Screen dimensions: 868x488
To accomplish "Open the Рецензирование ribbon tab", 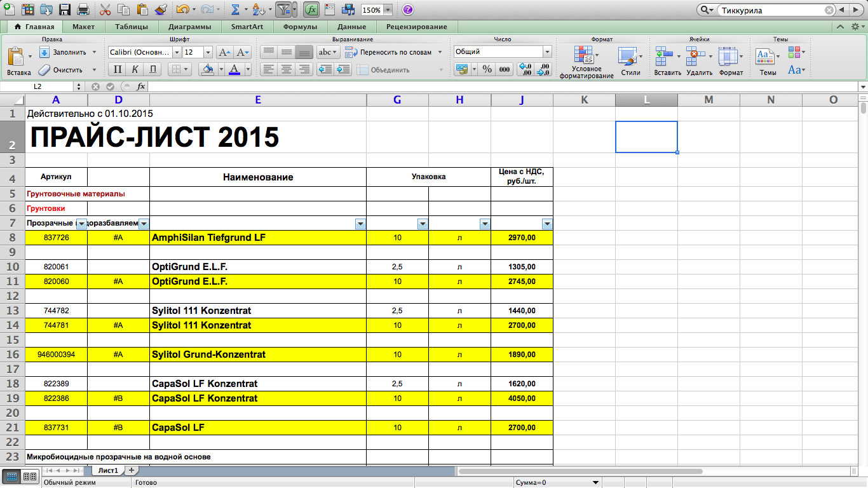I will 416,27.
